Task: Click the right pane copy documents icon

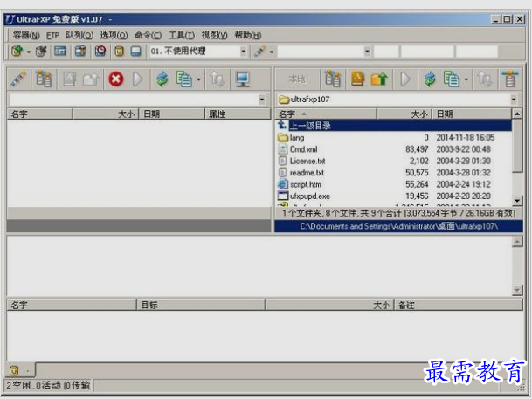Action: pyautogui.click(x=452, y=79)
